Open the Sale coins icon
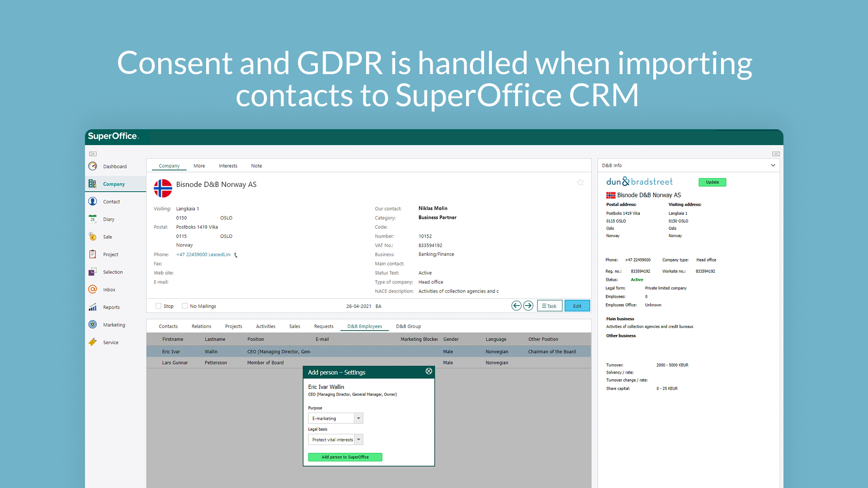 (x=93, y=237)
